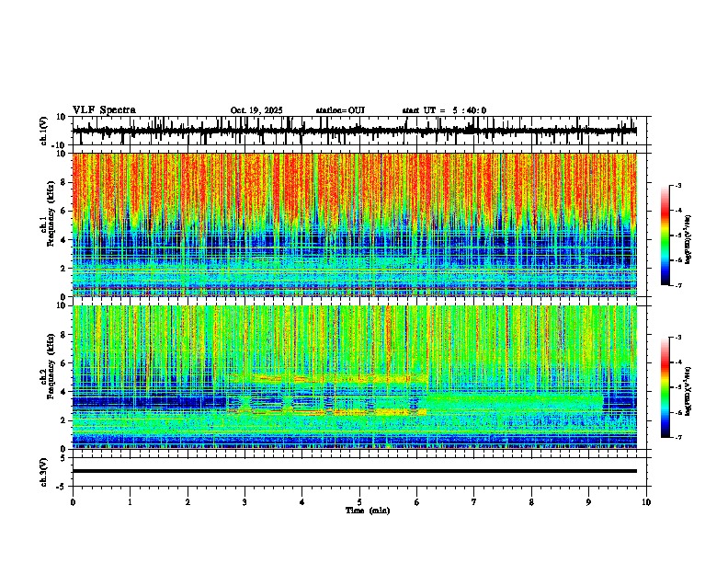This screenshot has width=728, height=563.
Task: Click the time axis tick label "10"
Action: click(646, 502)
